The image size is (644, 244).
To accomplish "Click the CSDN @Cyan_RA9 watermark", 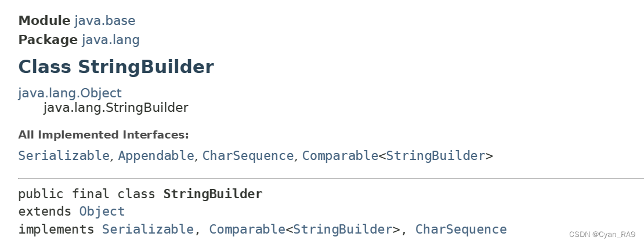I will [x=602, y=235].
